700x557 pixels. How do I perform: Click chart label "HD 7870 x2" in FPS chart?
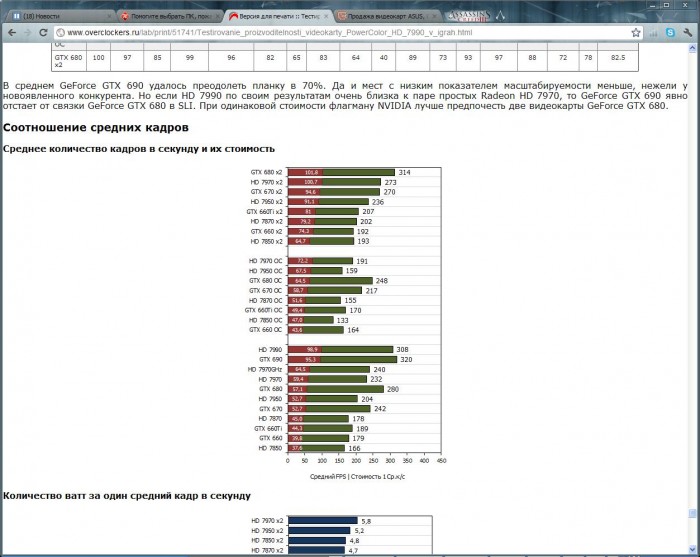coord(266,221)
